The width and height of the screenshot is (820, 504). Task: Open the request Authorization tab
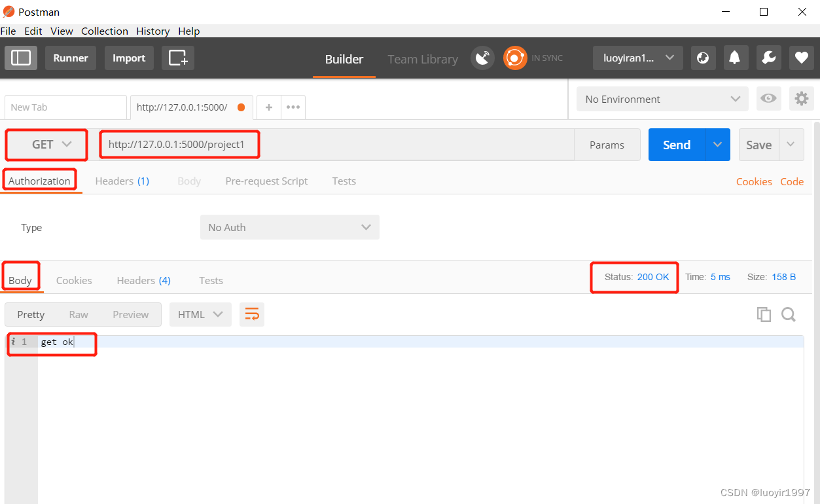point(39,181)
